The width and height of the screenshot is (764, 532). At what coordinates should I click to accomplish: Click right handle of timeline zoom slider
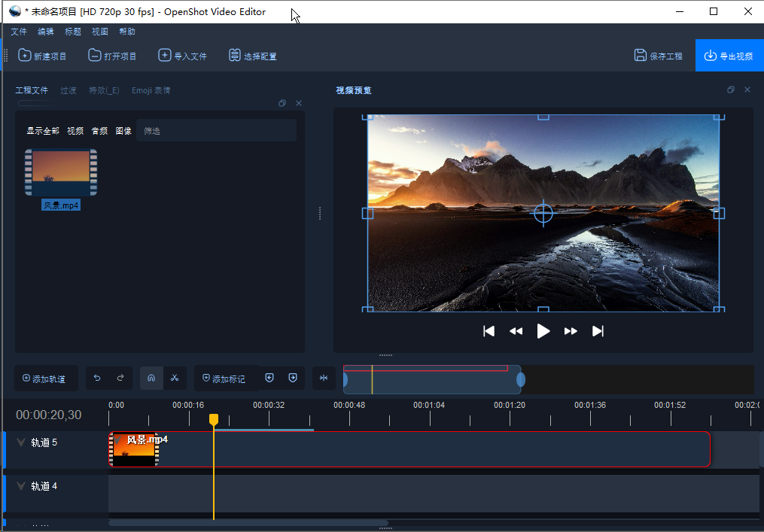pos(521,380)
